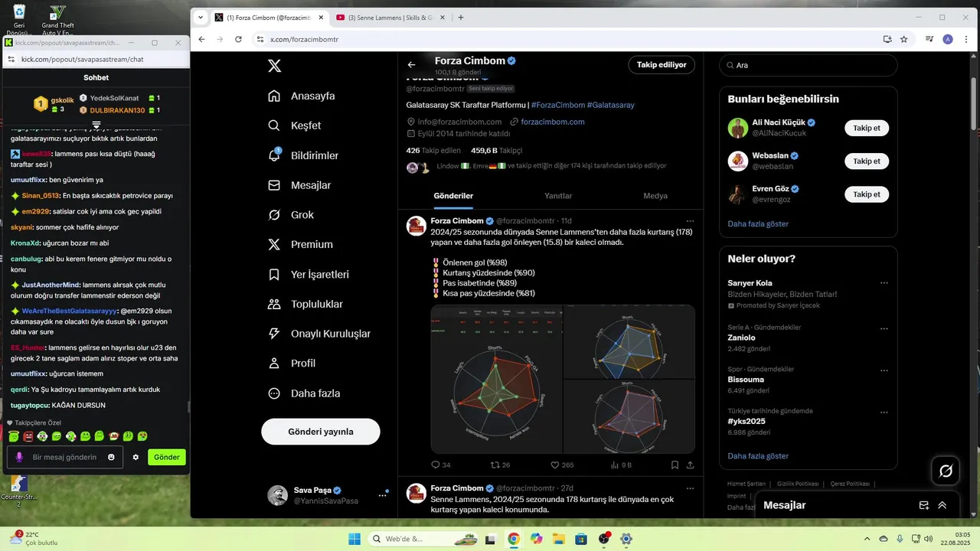Screen dimensions: 980x551
Task: Open the Windows Start menu
Action: click(x=354, y=539)
